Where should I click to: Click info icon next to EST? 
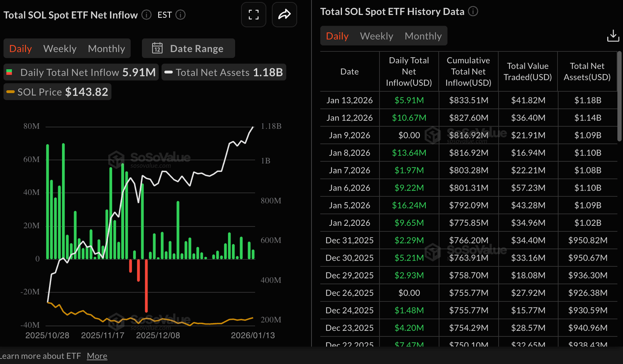(180, 15)
